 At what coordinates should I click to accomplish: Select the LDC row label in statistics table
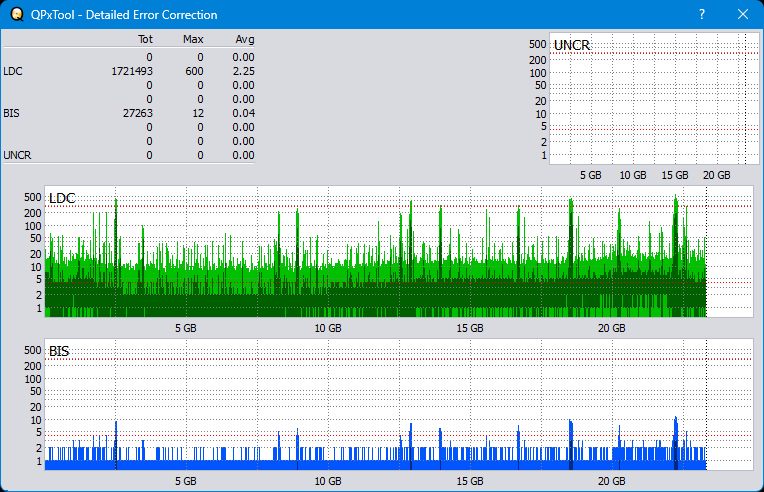pyautogui.click(x=13, y=71)
